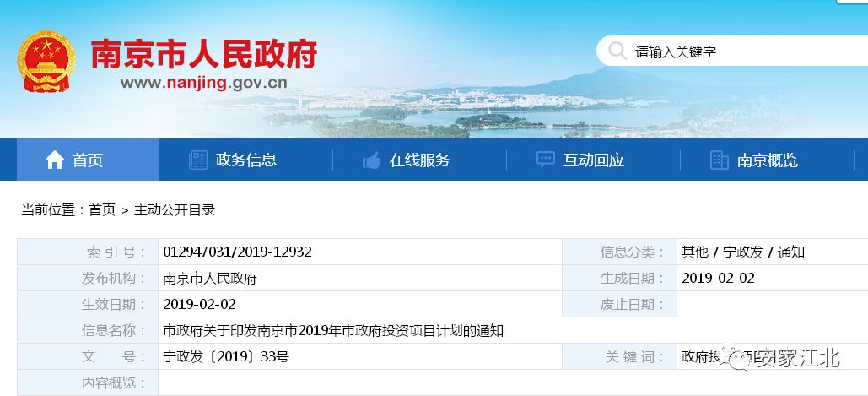Select index number 012947031/2019-12932
This screenshot has width=868, height=396.
[x=238, y=252]
